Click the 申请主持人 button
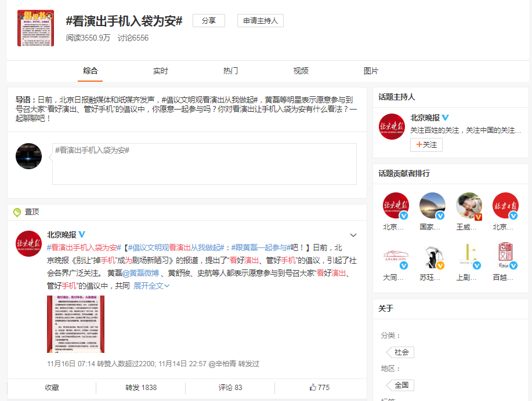The image size is (532, 401). tap(260, 21)
